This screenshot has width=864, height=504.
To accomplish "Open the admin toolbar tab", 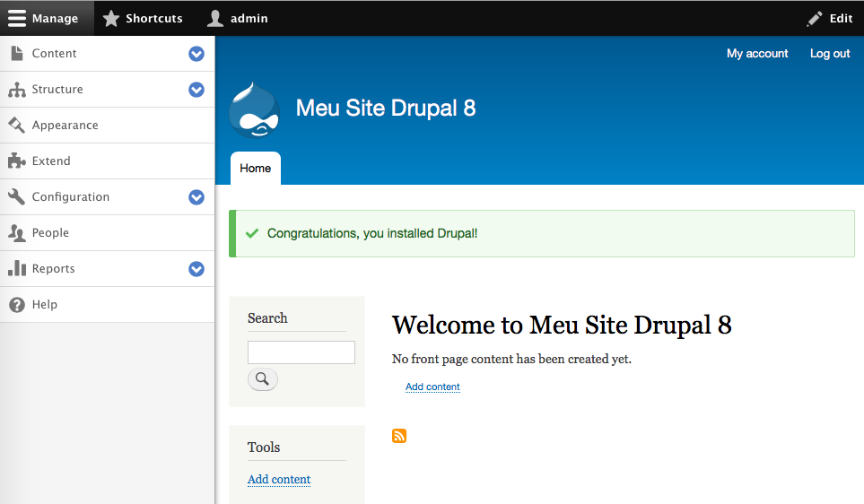I will (238, 18).
